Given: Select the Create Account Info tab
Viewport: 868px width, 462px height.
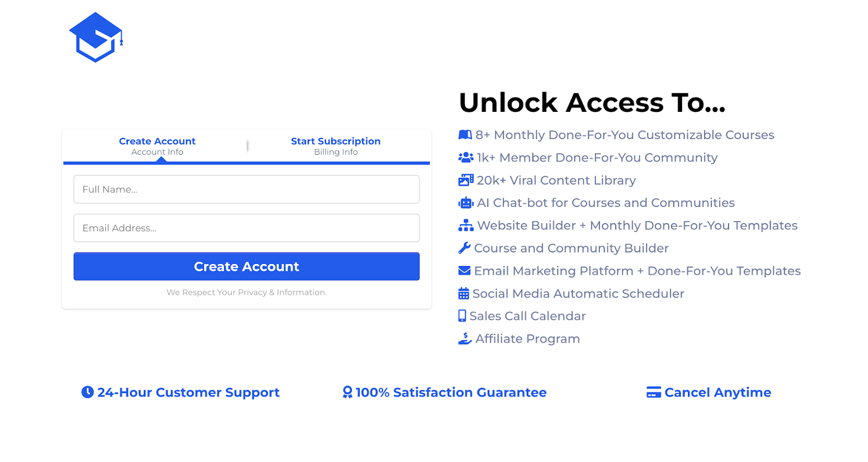Looking at the screenshot, I should pyautogui.click(x=157, y=145).
